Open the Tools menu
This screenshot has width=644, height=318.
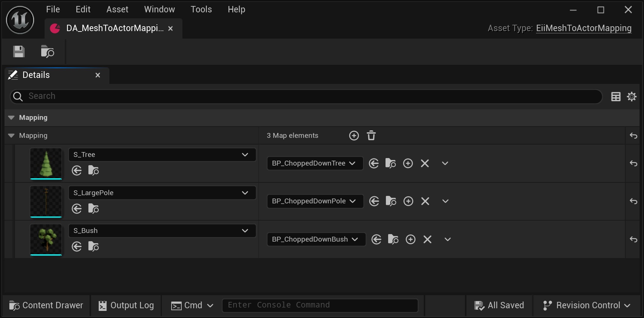click(201, 9)
